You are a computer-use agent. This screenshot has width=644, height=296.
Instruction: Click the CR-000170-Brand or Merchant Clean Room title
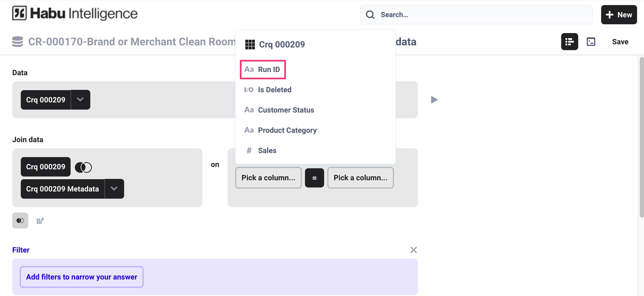(132, 42)
